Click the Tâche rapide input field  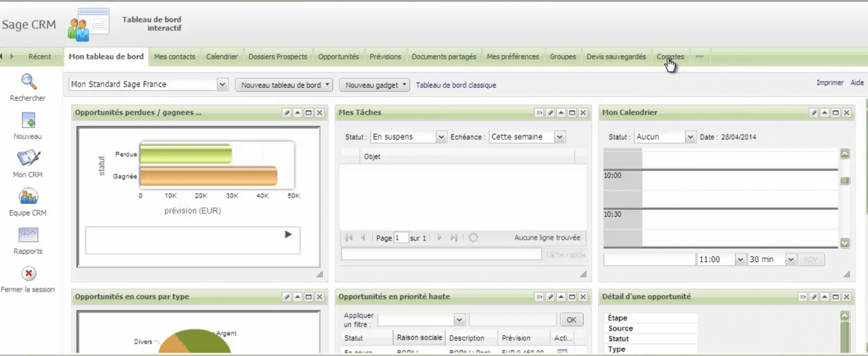441,254
